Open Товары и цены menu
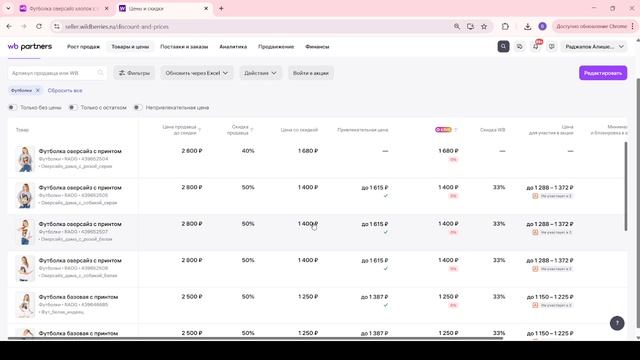 coord(130,47)
